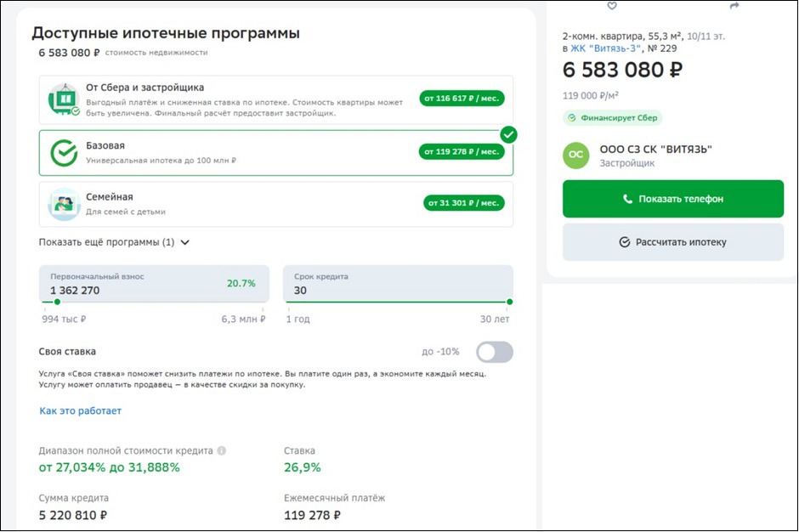Click the Базовая program checkmark icon
Image resolution: width=799 pixels, height=532 pixels.
[x=64, y=153]
